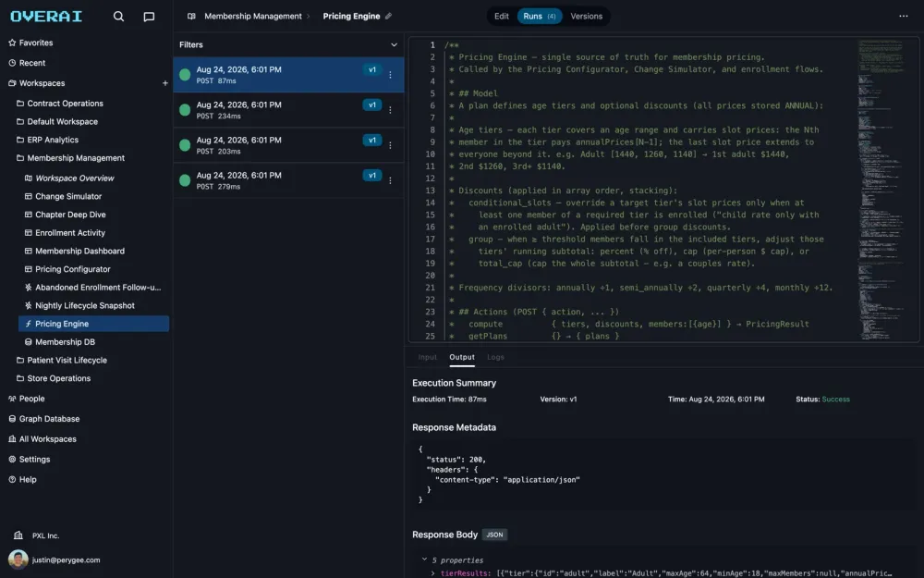Select the Runs (4) tab
924x578 pixels.
tap(540, 16)
